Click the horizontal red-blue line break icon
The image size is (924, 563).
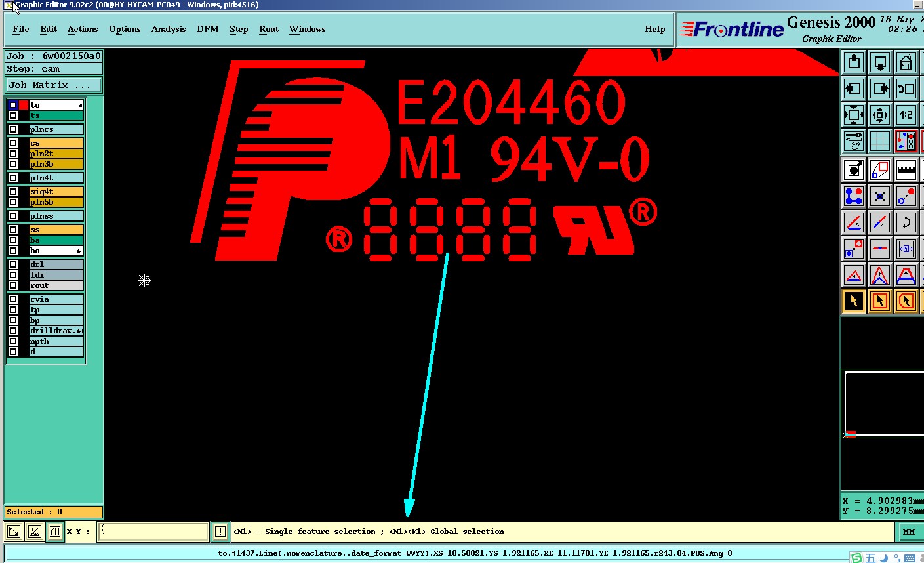(880, 249)
